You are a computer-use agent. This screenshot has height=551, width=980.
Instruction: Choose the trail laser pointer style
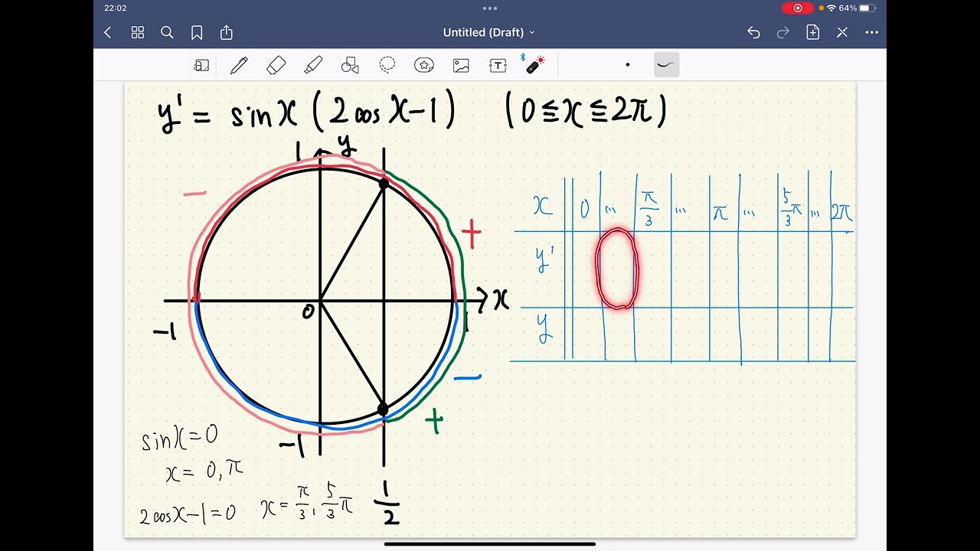click(666, 65)
